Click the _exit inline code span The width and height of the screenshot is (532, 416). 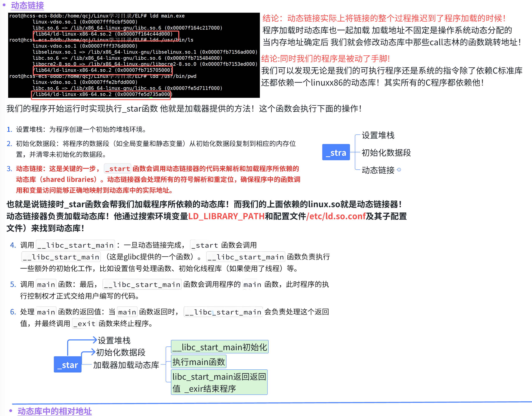(85, 324)
